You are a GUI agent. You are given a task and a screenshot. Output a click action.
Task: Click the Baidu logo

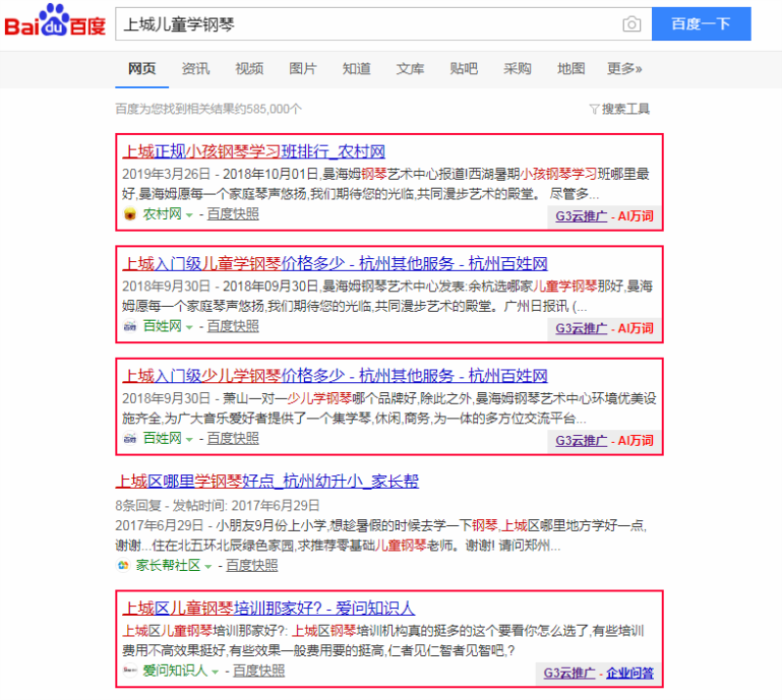[x=55, y=21]
